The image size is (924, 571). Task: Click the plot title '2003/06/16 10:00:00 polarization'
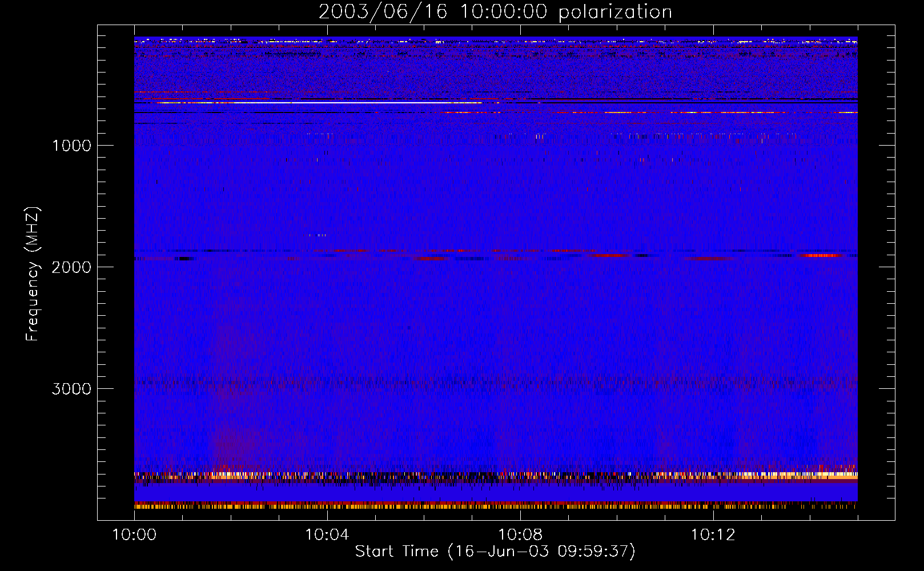495,12
